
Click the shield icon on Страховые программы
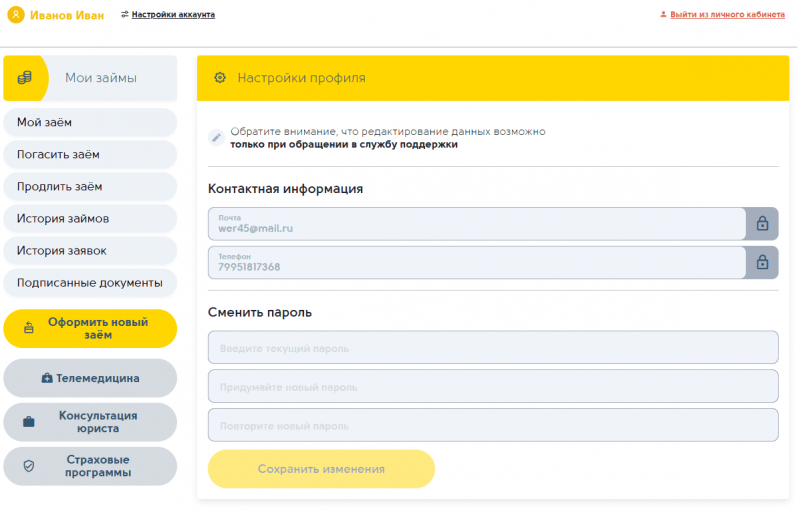[29, 466]
